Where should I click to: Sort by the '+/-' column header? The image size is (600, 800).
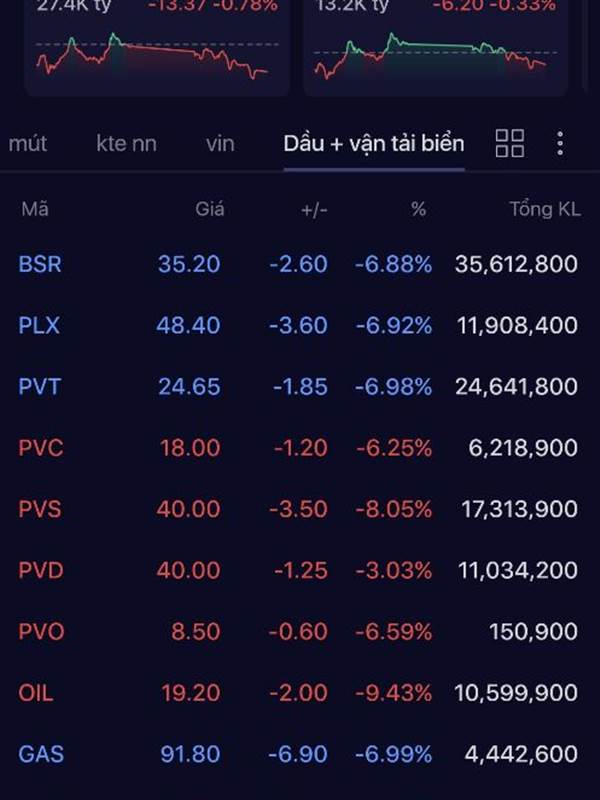pos(314,210)
